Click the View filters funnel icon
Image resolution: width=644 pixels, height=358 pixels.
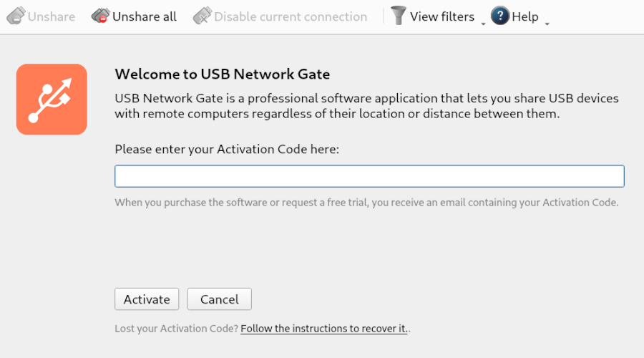[x=398, y=16]
